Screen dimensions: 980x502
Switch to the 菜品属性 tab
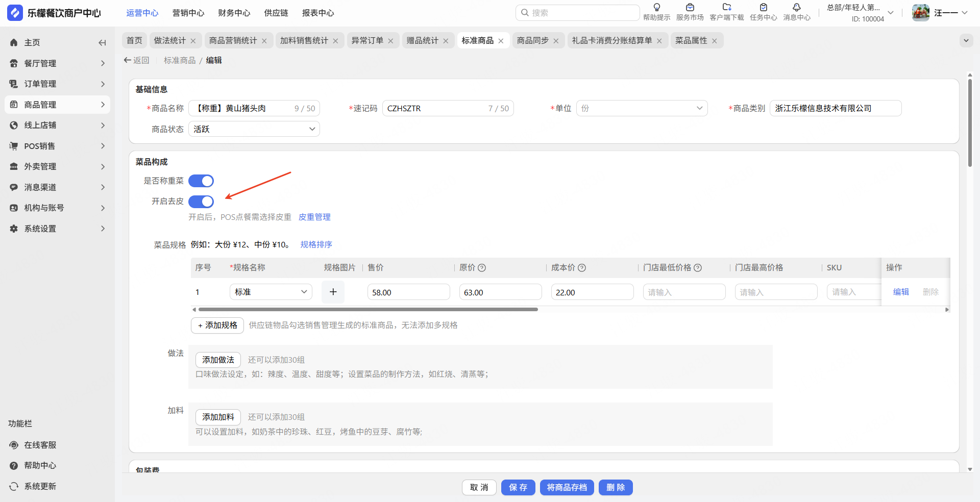[691, 41]
